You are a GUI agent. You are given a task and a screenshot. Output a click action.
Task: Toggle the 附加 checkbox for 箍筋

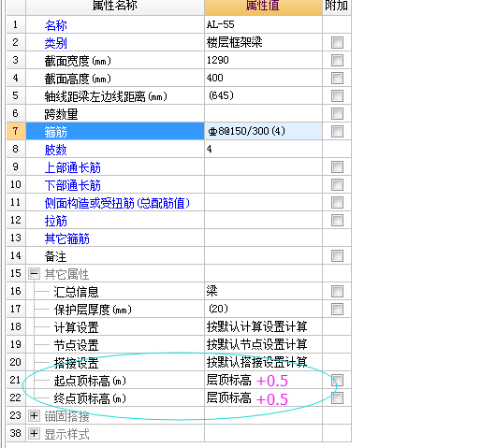pos(337,131)
